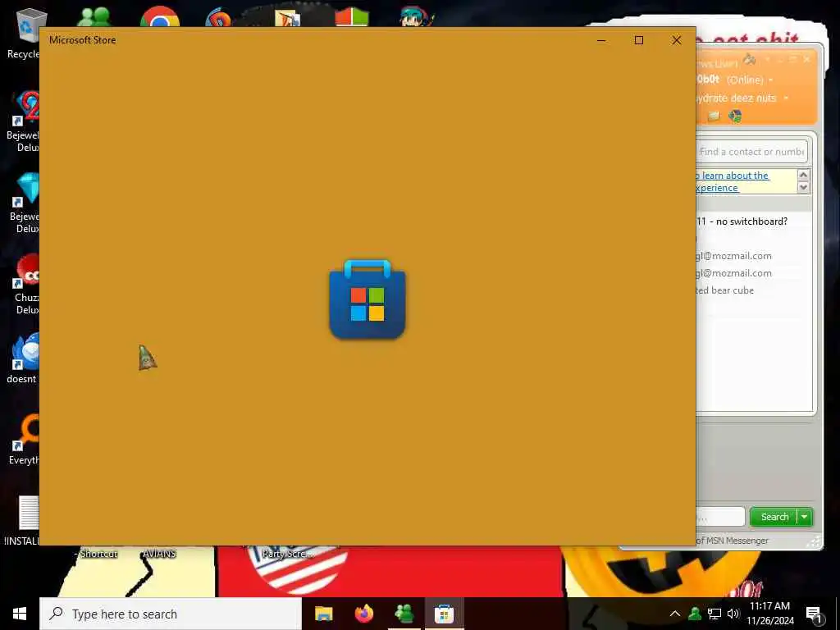Select the '11 - no switchboard?' contact group

tap(742, 221)
